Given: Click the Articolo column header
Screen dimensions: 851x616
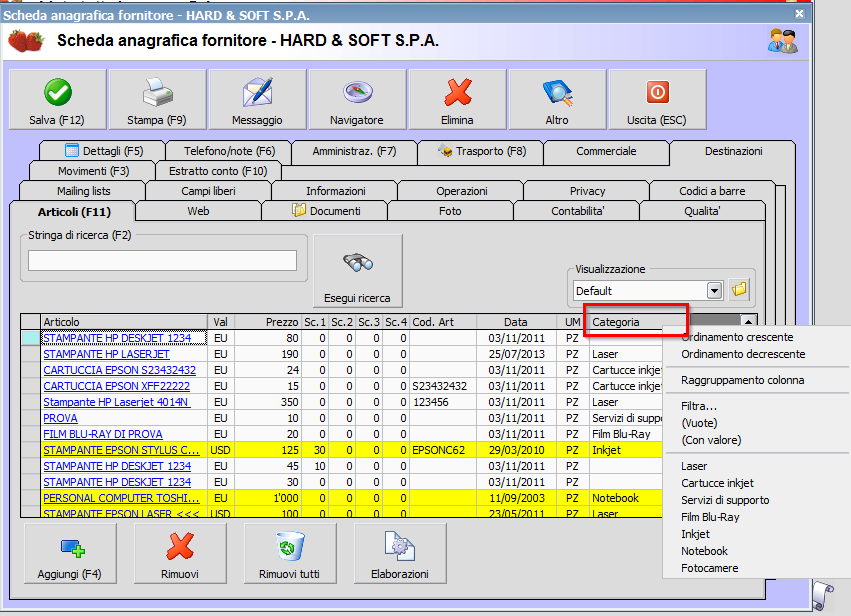Looking at the screenshot, I should click(x=124, y=322).
